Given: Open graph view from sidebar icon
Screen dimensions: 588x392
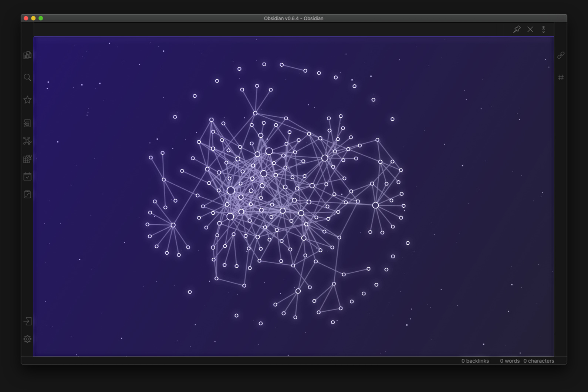Looking at the screenshot, I should click(27, 141).
